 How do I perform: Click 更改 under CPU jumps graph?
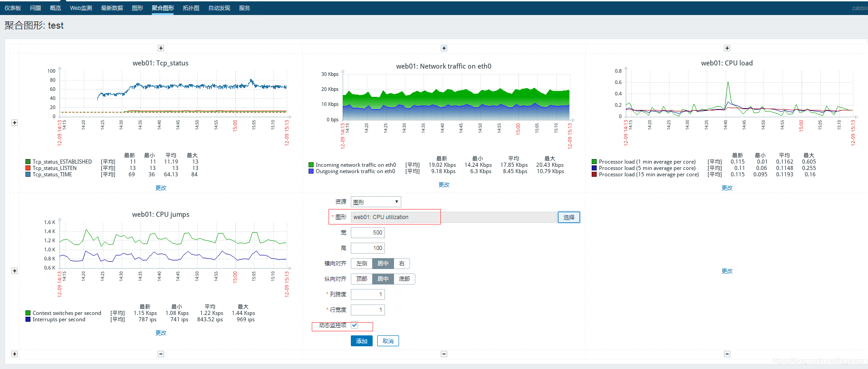pos(161,333)
